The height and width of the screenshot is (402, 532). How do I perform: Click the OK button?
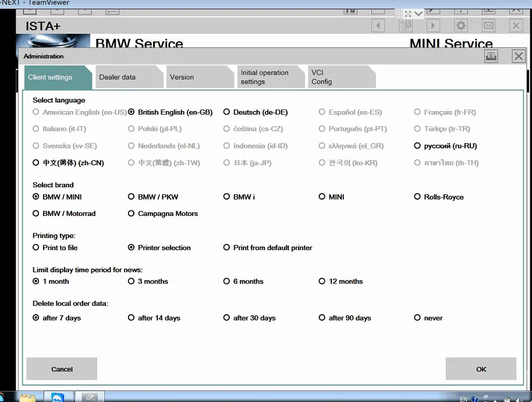481,369
